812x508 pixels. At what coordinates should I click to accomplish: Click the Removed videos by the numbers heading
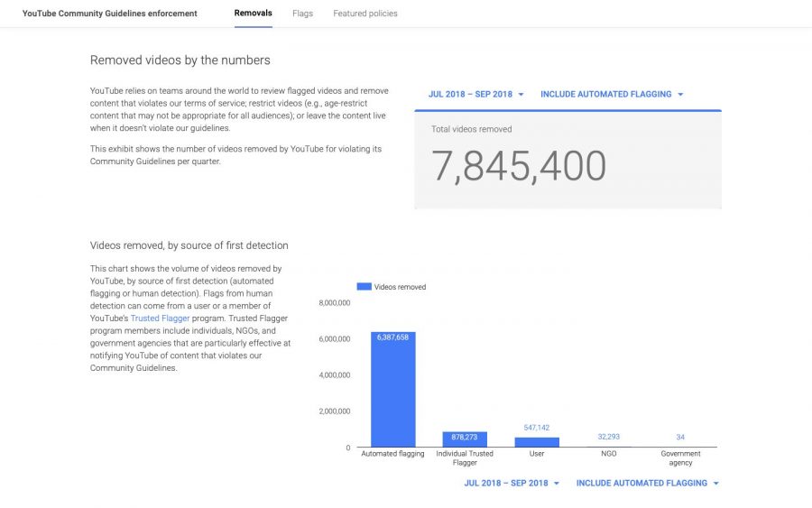180,60
